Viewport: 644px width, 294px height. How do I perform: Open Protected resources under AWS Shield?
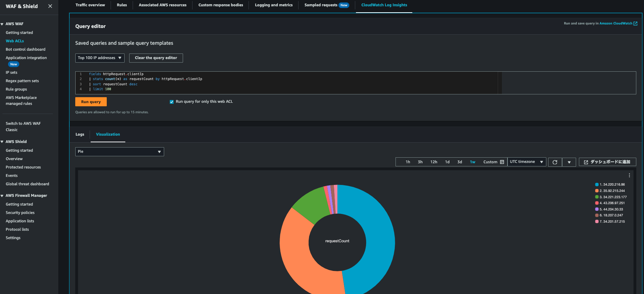[x=23, y=167]
